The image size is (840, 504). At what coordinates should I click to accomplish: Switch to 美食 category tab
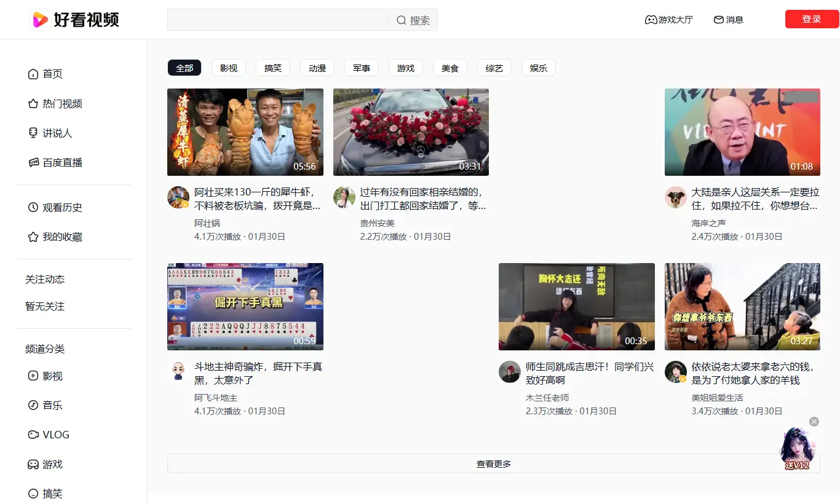[x=450, y=68]
